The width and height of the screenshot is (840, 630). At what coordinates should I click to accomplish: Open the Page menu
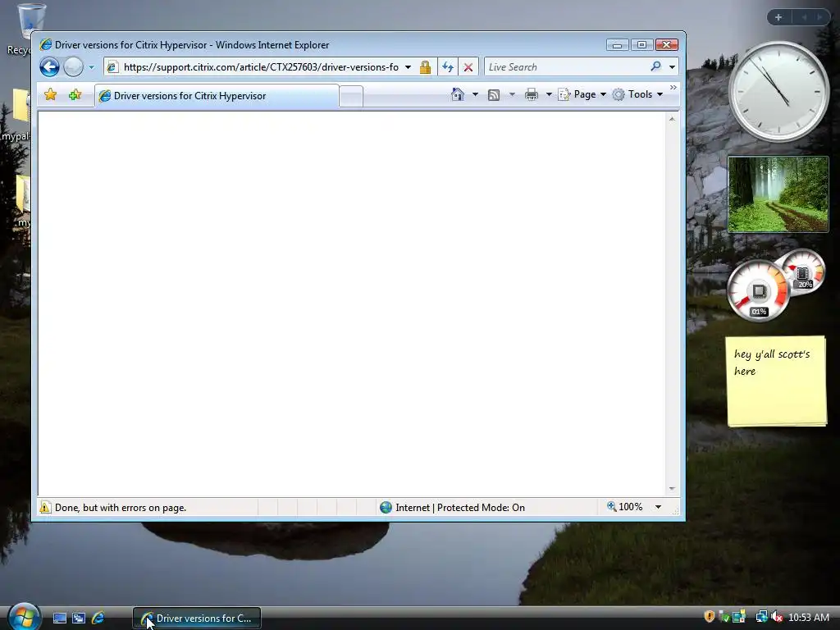click(582, 94)
